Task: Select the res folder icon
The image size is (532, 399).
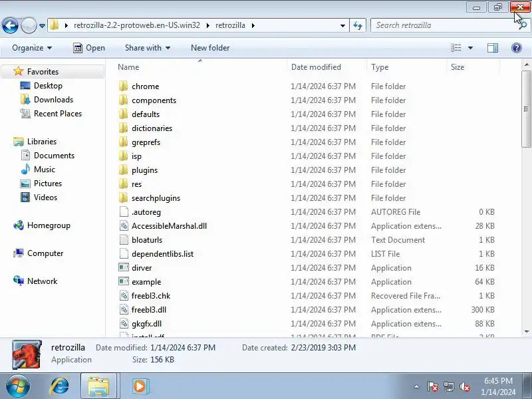Action: point(124,184)
